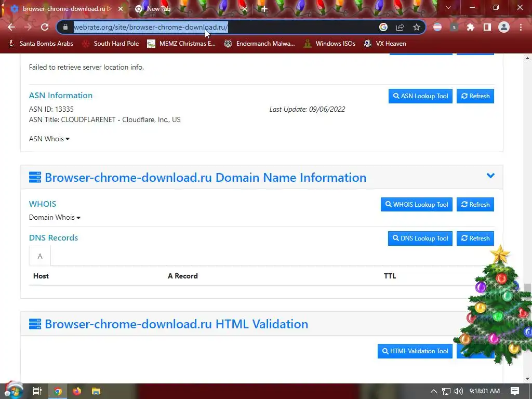Share this page icon in address bar
Screen dimensions: 532x399
click(x=400, y=27)
